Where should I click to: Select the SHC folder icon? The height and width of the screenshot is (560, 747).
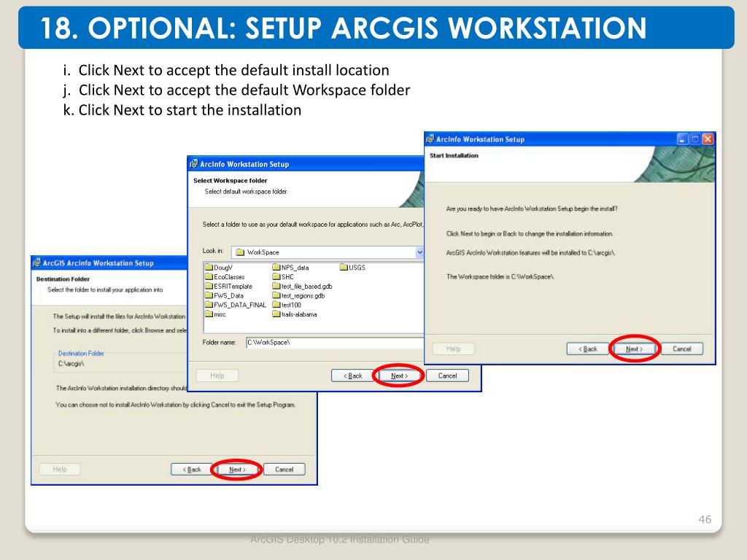click(276, 276)
